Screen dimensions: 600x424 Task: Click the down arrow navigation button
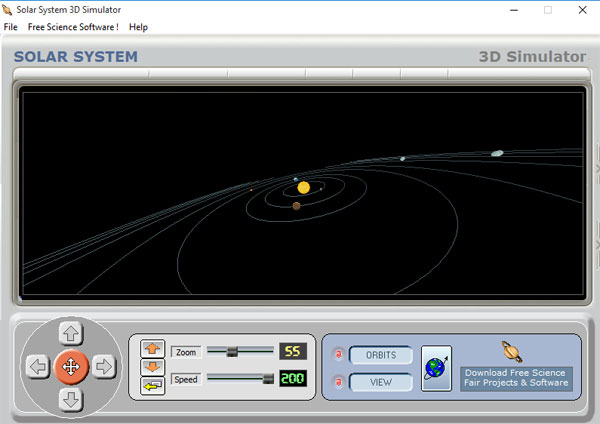pyautogui.click(x=71, y=400)
